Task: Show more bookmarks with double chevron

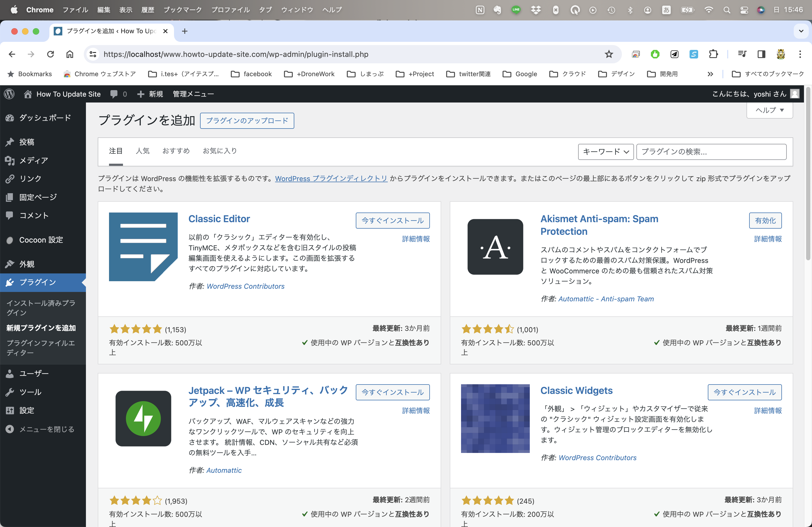Action: pyautogui.click(x=710, y=74)
